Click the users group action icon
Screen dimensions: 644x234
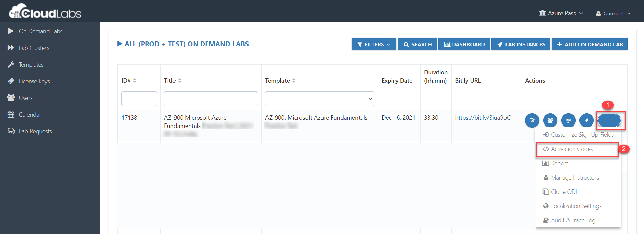coord(550,120)
